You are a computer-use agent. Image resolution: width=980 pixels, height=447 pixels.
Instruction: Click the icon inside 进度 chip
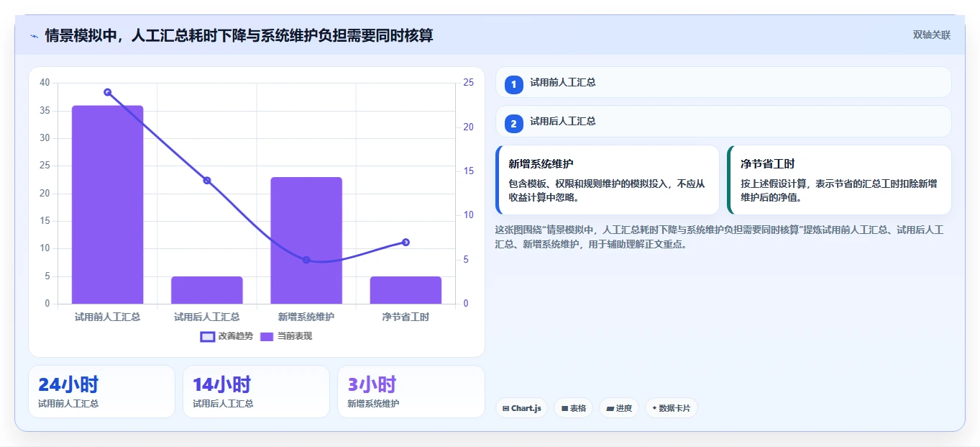coord(610,408)
